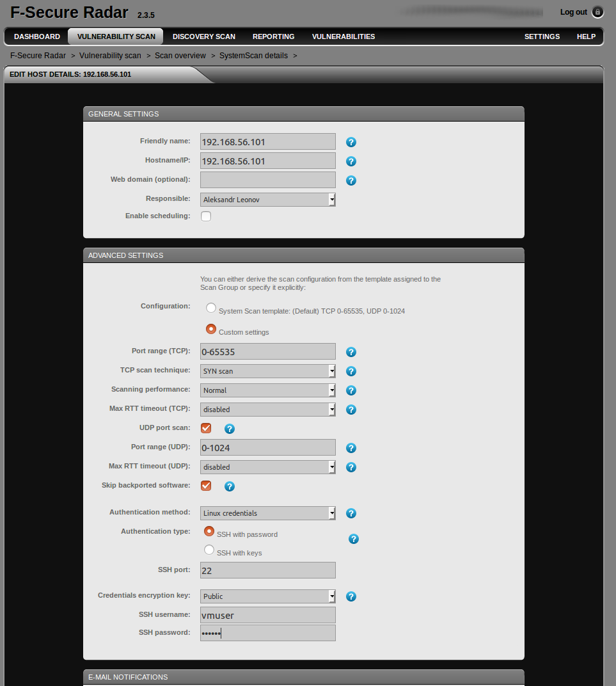Open TCP scan technique dropdown
The height and width of the screenshot is (686, 616).
tap(268, 371)
